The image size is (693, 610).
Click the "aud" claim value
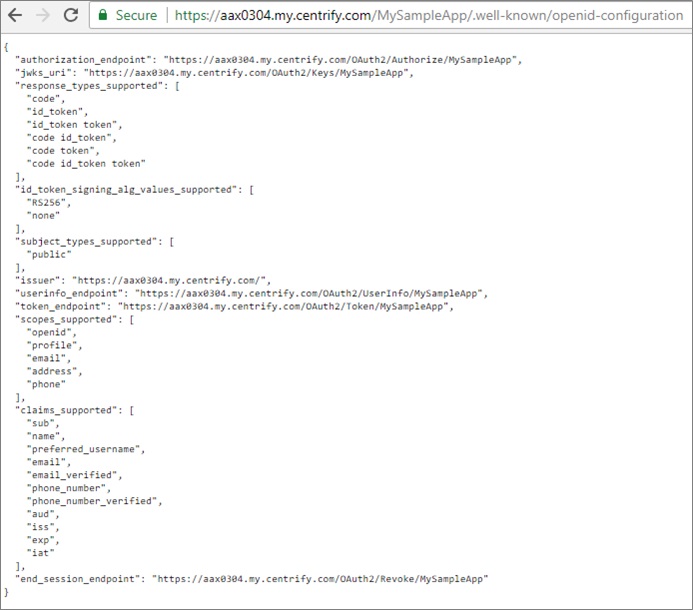43,514
